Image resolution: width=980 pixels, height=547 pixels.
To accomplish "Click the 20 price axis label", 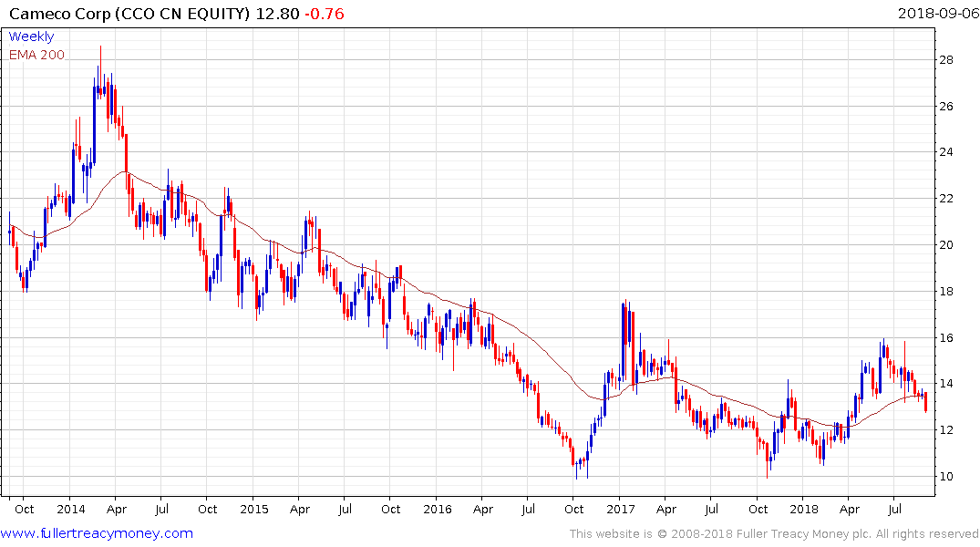I will click(x=946, y=245).
